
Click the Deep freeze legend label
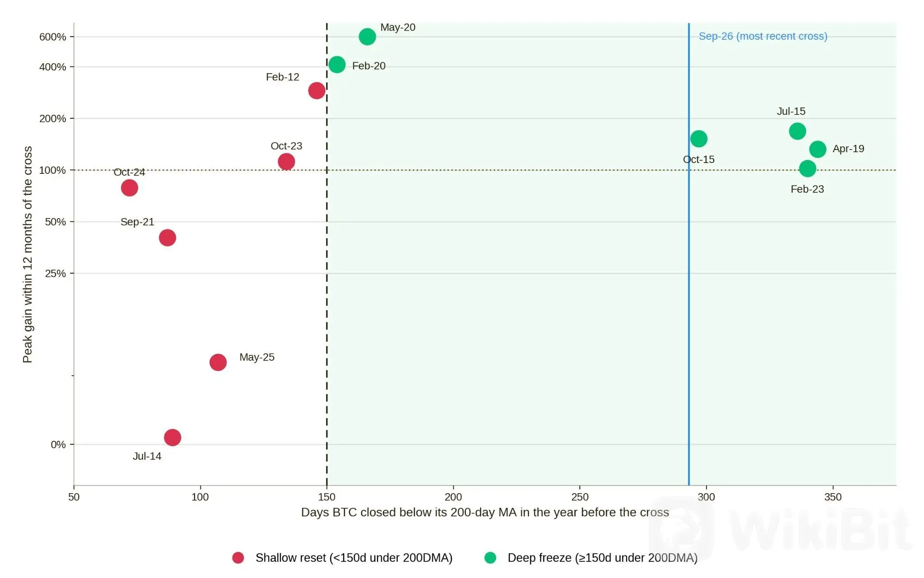tap(602, 558)
